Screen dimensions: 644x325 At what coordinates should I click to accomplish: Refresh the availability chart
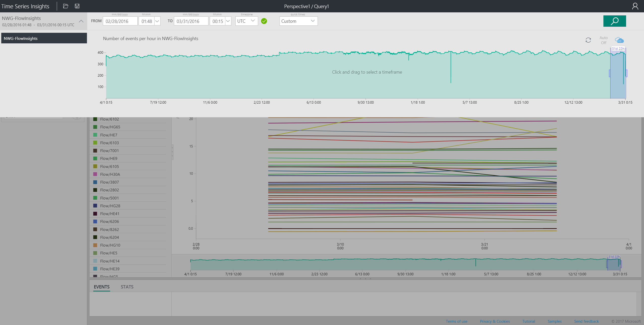588,40
